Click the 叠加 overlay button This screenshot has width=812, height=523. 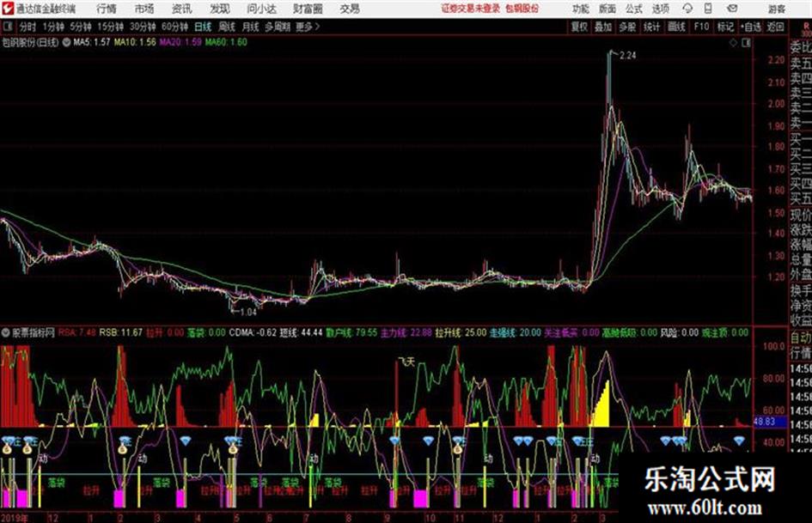tap(603, 27)
